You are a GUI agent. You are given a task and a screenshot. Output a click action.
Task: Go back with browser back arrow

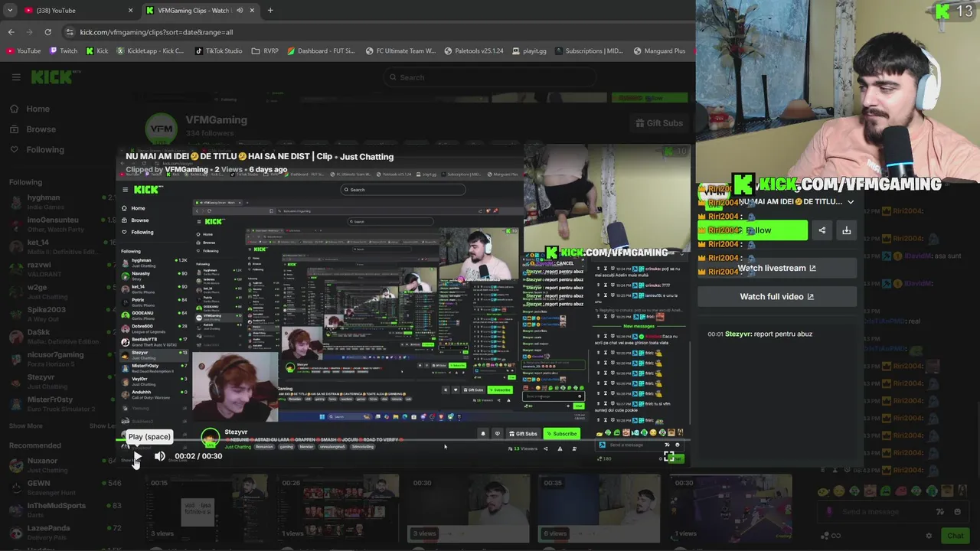(x=11, y=32)
